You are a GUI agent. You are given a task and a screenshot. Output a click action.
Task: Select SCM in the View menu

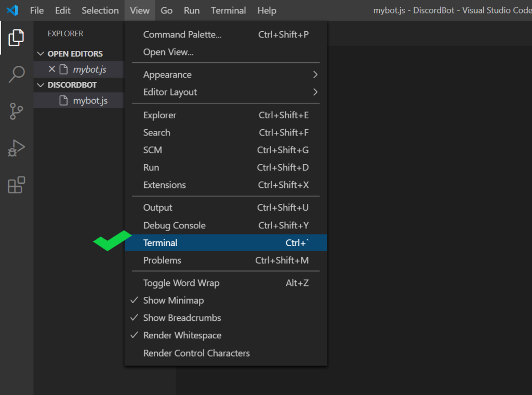click(x=226, y=150)
